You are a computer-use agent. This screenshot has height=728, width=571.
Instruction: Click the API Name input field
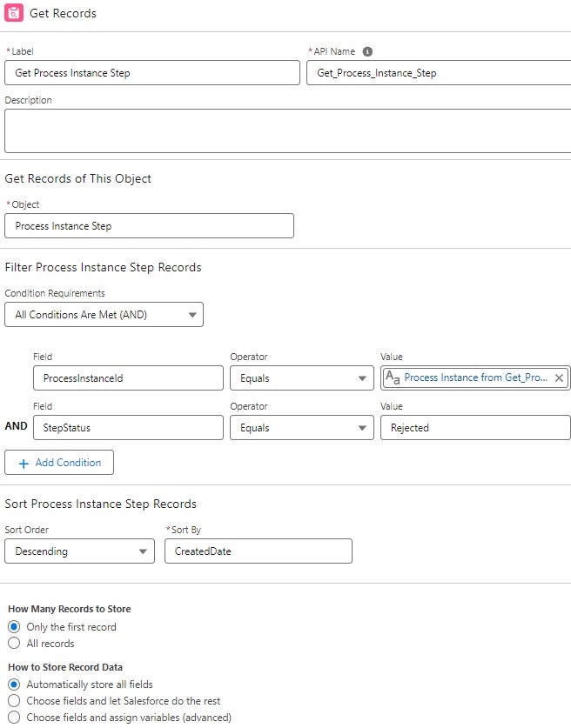point(439,72)
